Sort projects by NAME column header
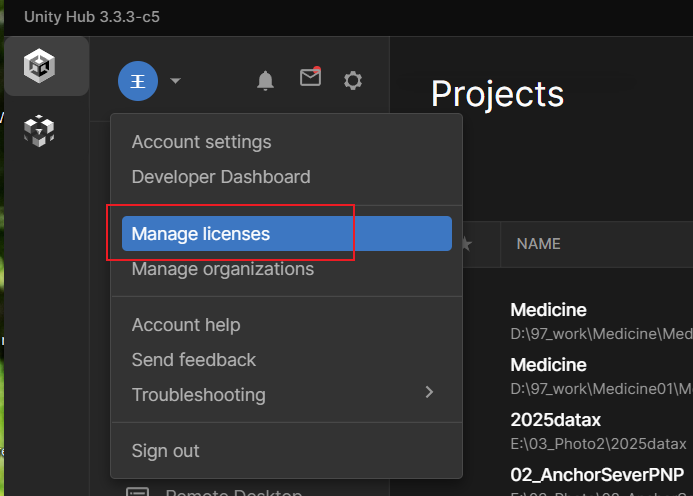This screenshot has width=693, height=496. tap(538, 244)
